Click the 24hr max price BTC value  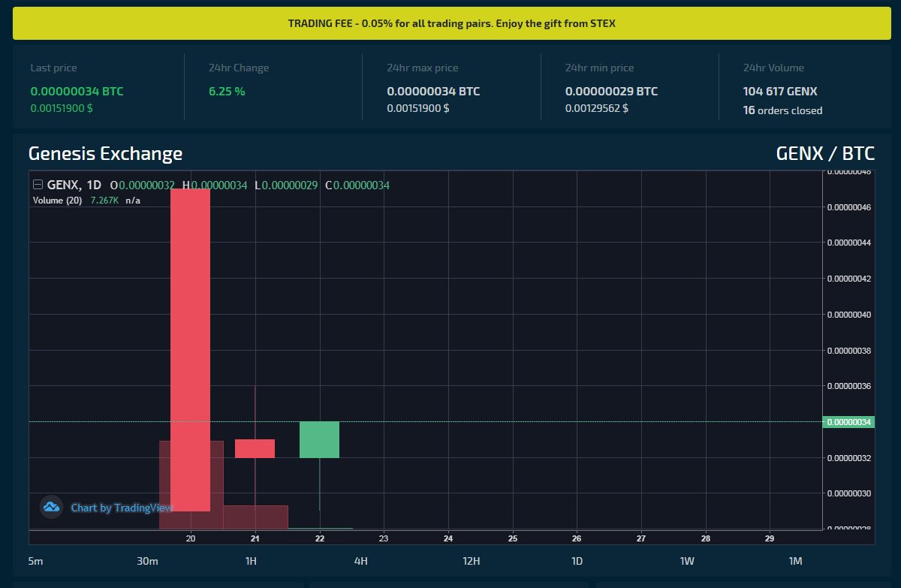[433, 92]
